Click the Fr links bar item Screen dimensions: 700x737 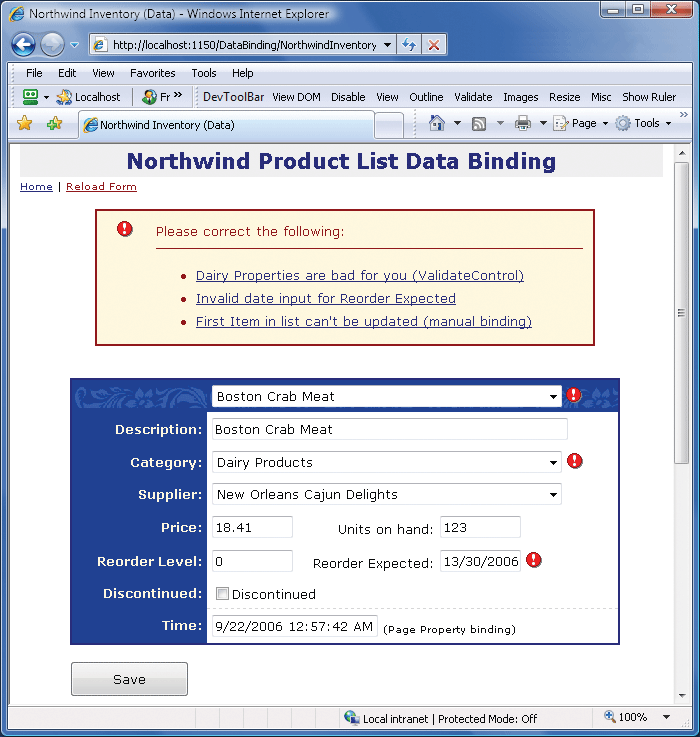[x=157, y=97]
